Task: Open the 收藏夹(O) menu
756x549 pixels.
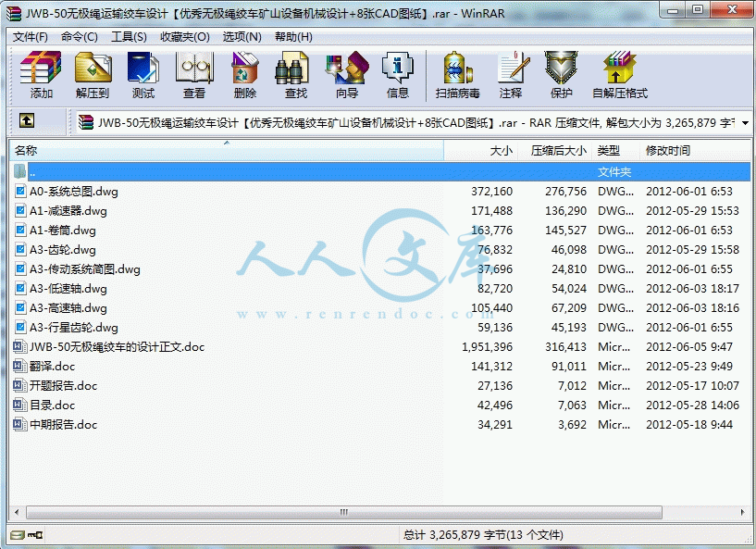Action: (x=185, y=37)
